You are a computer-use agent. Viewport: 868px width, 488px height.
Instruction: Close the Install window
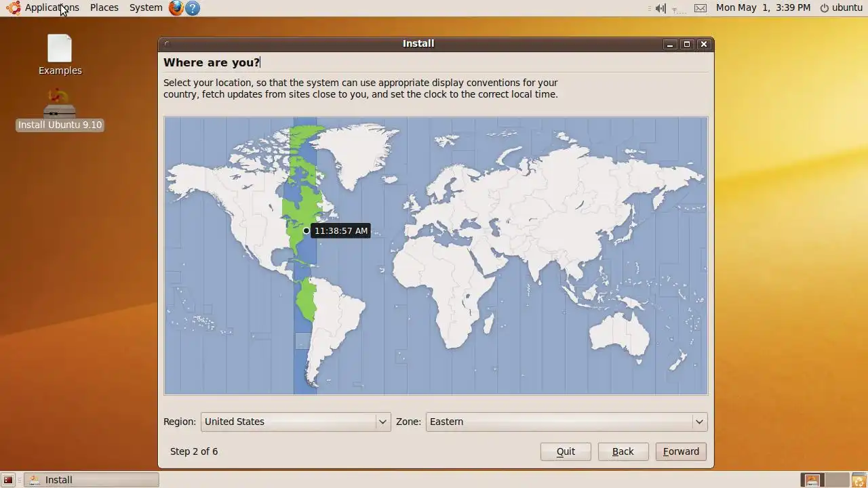(704, 44)
